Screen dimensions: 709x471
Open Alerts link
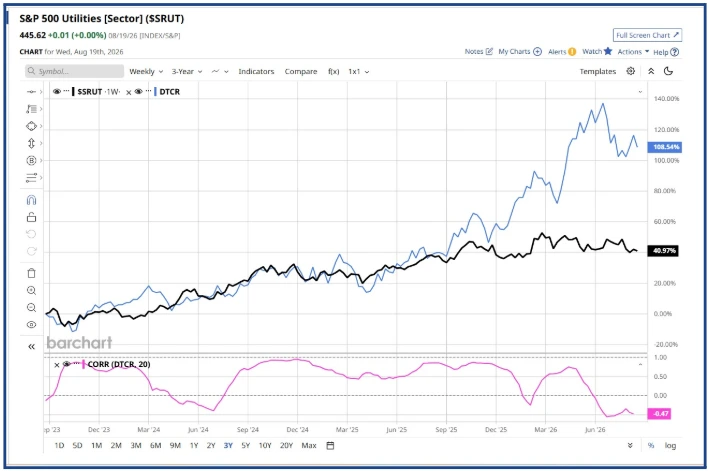(x=562, y=52)
